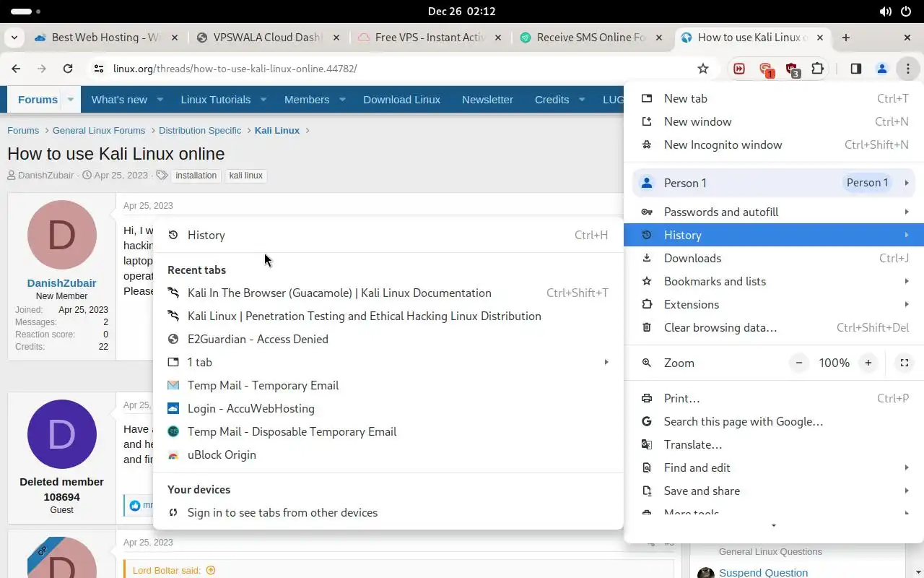Select Print… from the menu
Image resolution: width=924 pixels, height=578 pixels.
click(x=774, y=398)
